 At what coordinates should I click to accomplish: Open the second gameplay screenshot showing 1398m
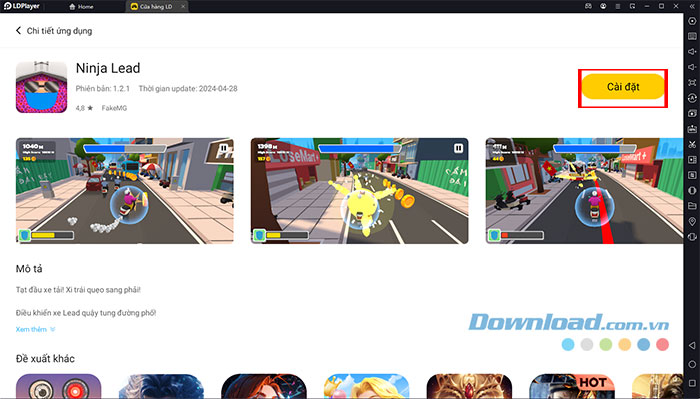point(359,191)
